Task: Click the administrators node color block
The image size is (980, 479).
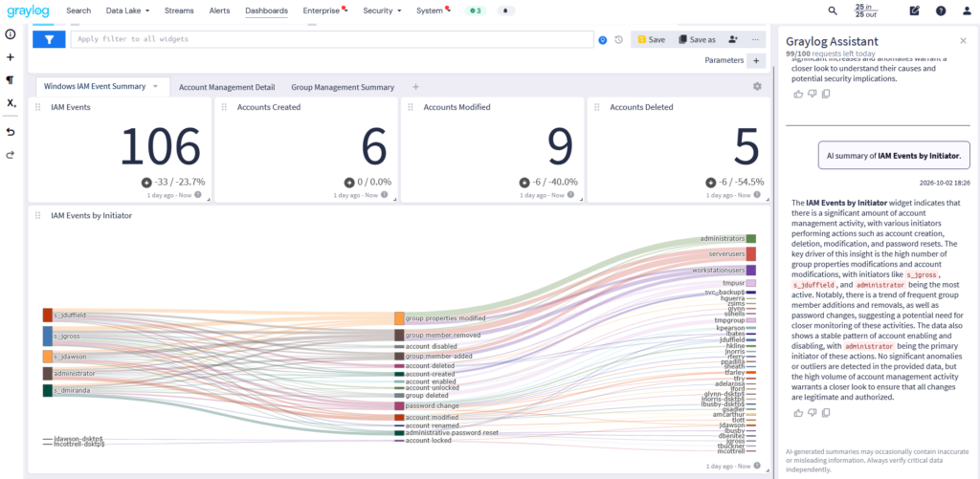Action: click(x=750, y=239)
